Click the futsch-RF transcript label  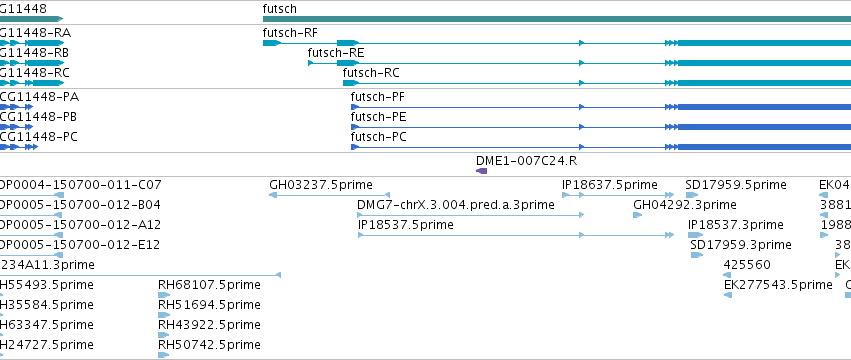pyautogui.click(x=290, y=33)
